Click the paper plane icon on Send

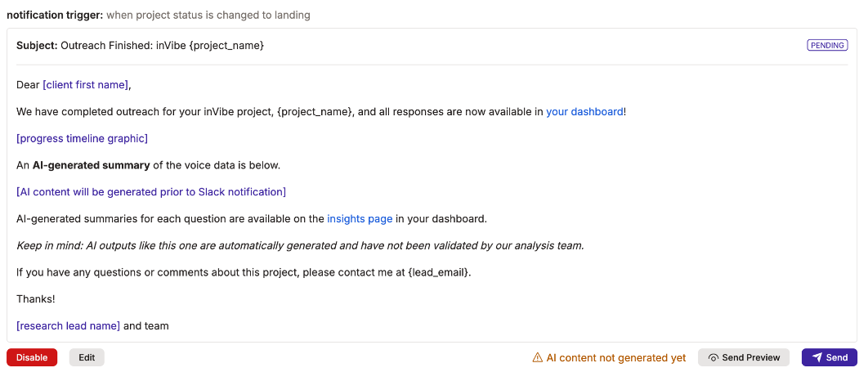coord(817,357)
